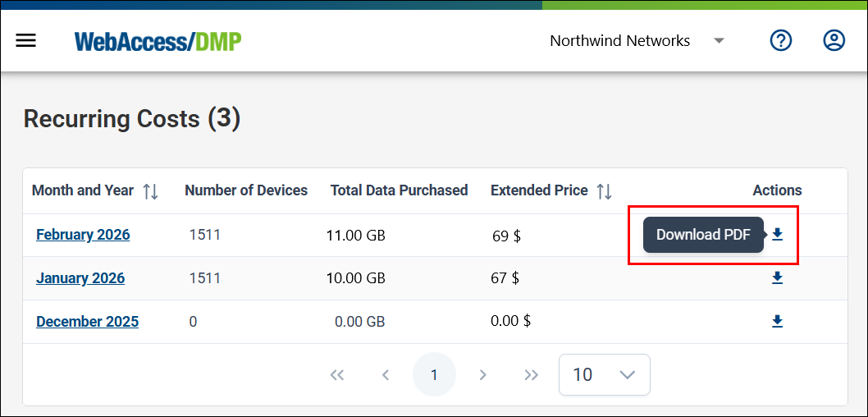Open the user account profile icon
Viewport: 868px width, 417px height.
pos(834,40)
